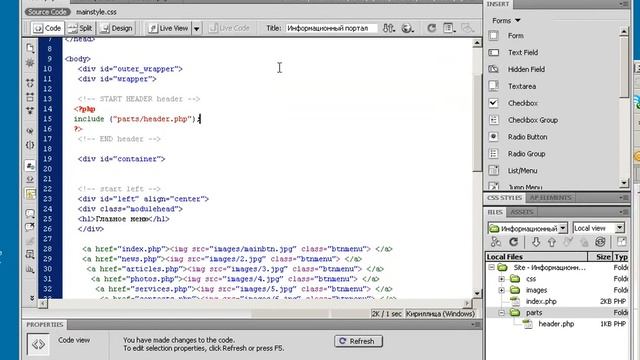Click Balance Braces icon
Image resolution: width=640 pixels, height=360 pixels.
click(30, 145)
